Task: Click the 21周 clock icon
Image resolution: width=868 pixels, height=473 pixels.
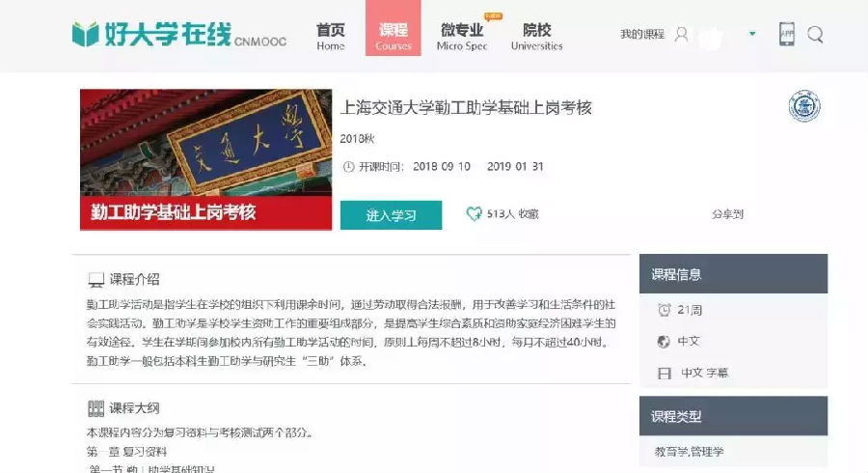Action: 665,310
